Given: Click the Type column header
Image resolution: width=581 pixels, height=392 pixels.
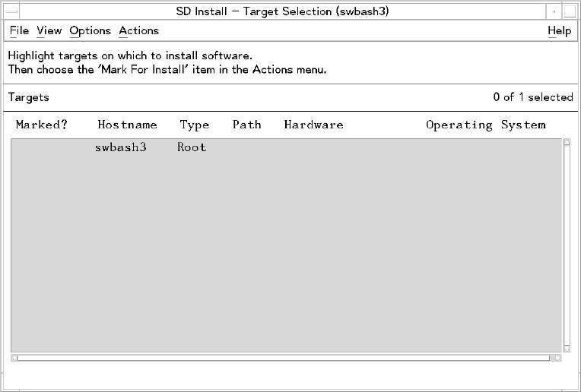Looking at the screenshot, I should coord(194,125).
